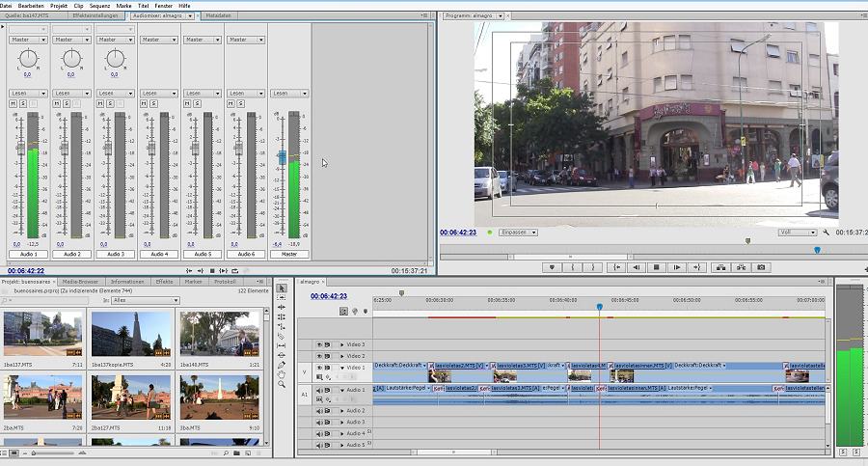
Task: Stop playback in Program monitor
Action: [x=657, y=267]
